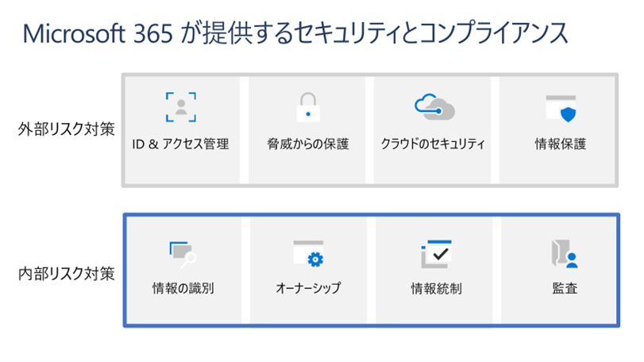Click the blue border of the 内部リスク対策 group

(x=124, y=270)
